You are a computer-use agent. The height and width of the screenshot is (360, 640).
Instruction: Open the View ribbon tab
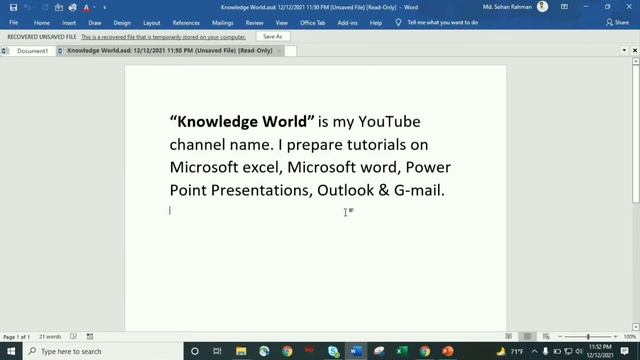[281, 23]
